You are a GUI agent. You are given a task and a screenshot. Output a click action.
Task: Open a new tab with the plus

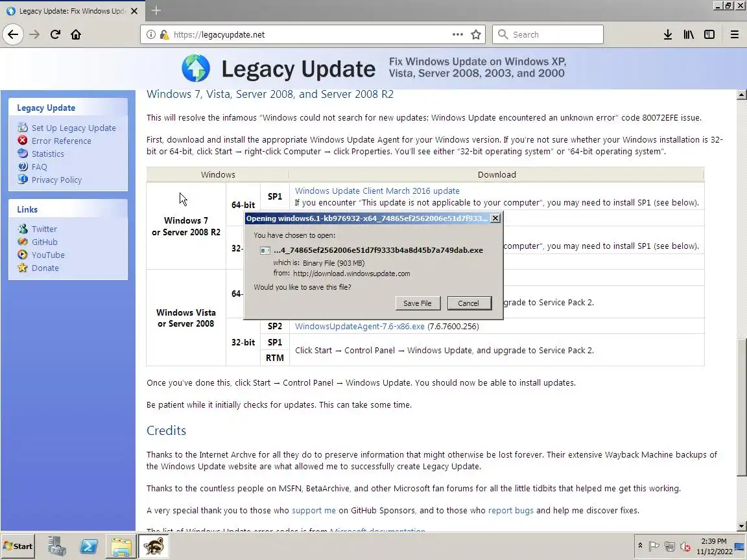pos(156,10)
